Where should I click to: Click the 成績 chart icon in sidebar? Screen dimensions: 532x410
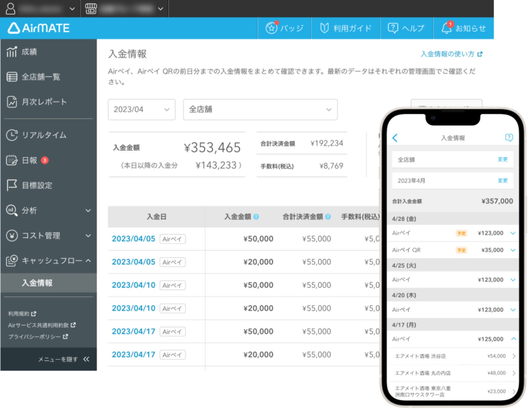point(12,52)
